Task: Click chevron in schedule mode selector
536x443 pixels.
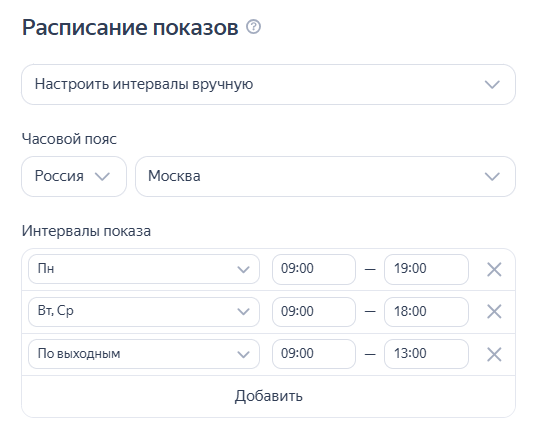Action: click(492, 84)
